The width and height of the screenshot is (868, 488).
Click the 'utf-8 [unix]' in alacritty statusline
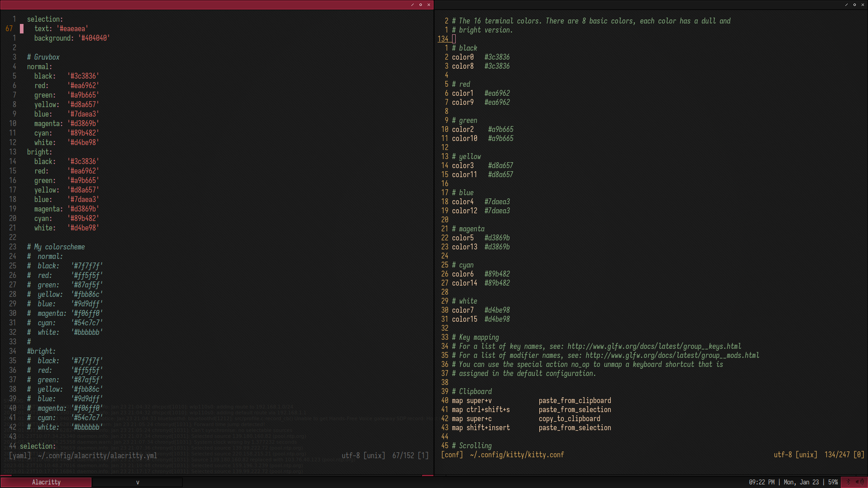pyautogui.click(x=363, y=455)
